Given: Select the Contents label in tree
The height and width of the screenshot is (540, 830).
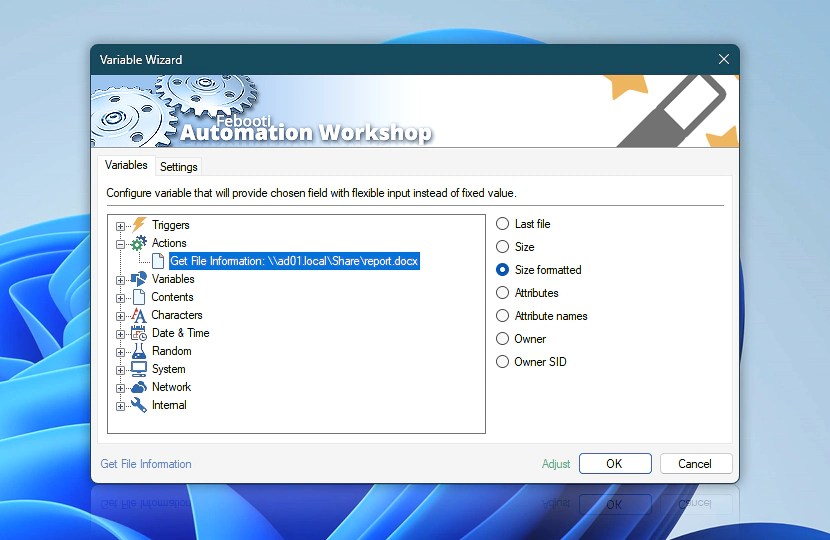Looking at the screenshot, I should 172,297.
